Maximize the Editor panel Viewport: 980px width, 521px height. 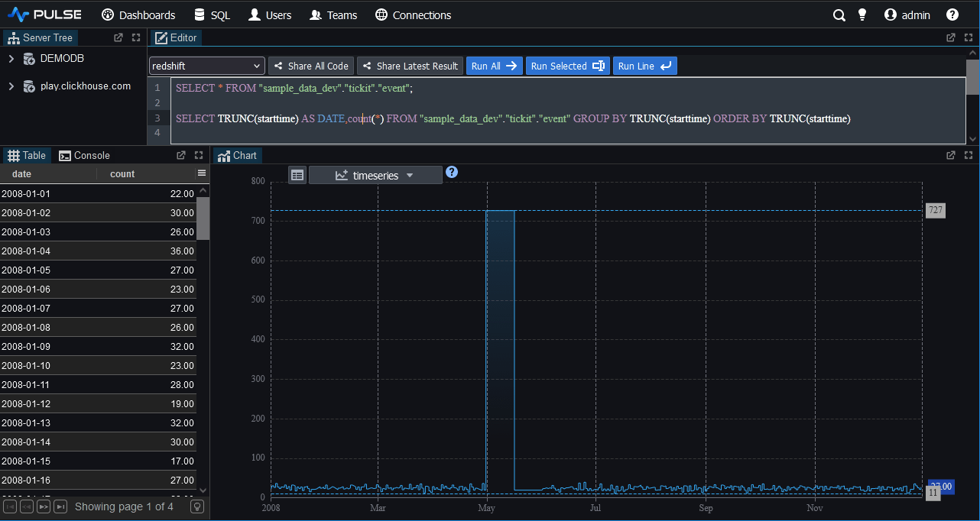point(969,37)
